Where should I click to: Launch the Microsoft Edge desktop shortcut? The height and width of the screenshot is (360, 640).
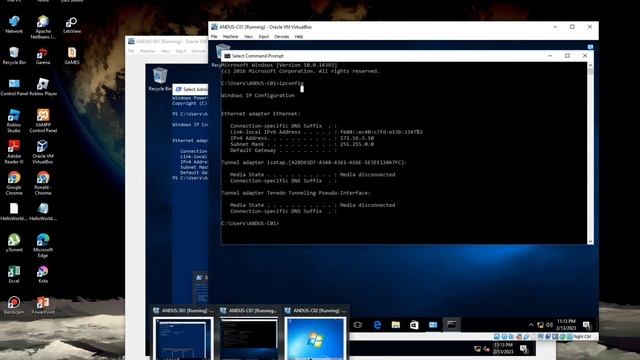[x=43, y=245]
